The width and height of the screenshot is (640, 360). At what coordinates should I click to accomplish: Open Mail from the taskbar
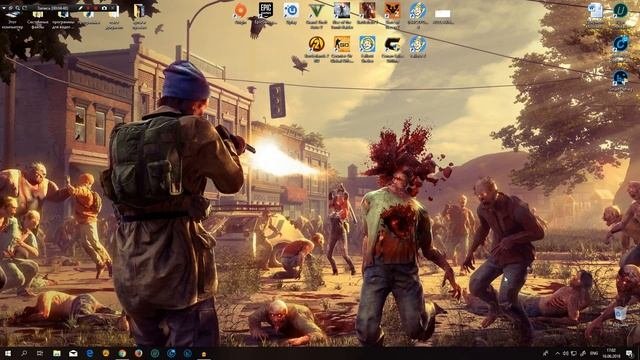pos(73,353)
